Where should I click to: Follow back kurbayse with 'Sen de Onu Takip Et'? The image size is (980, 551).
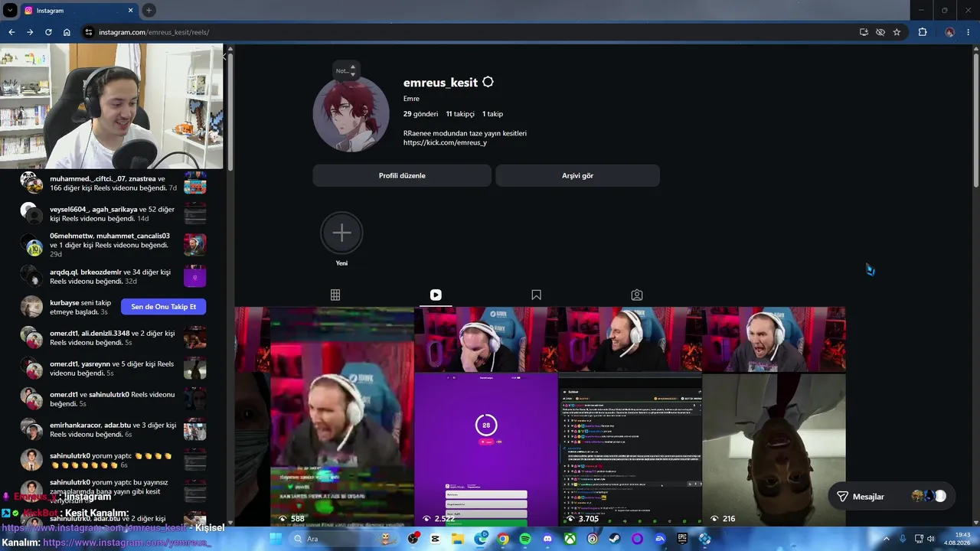pos(163,307)
